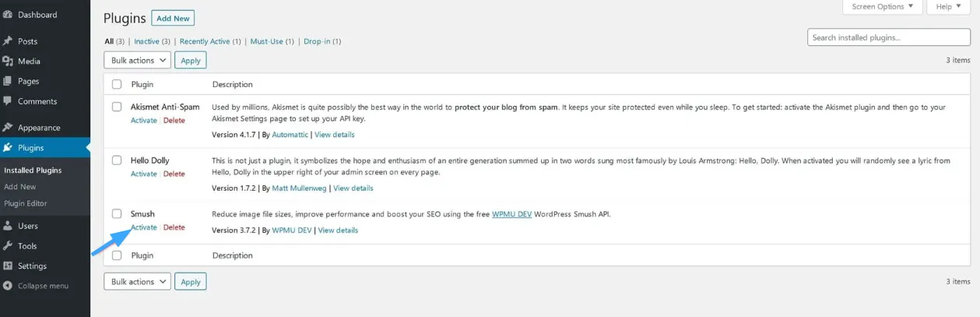Open Media via its sidebar icon
This screenshot has width=980, height=317.
[x=8, y=62]
